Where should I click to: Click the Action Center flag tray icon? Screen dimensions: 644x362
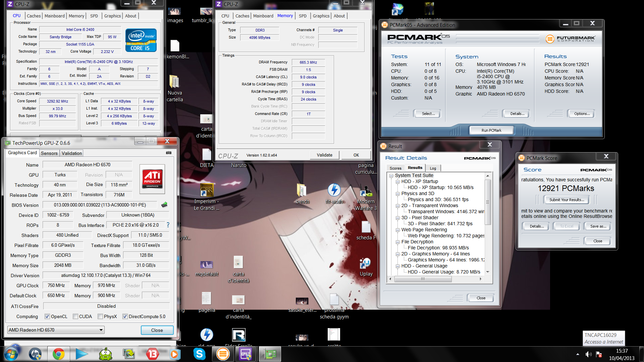point(599,354)
